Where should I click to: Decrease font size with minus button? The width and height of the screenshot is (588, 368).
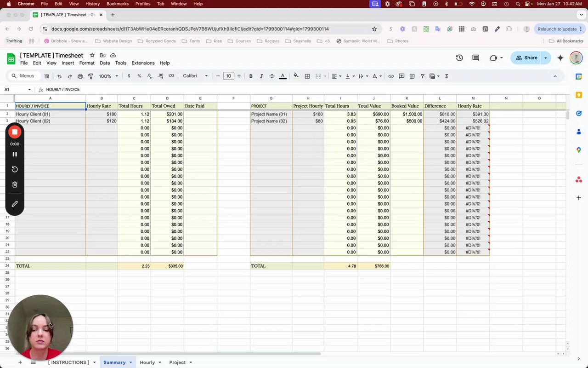pos(218,76)
